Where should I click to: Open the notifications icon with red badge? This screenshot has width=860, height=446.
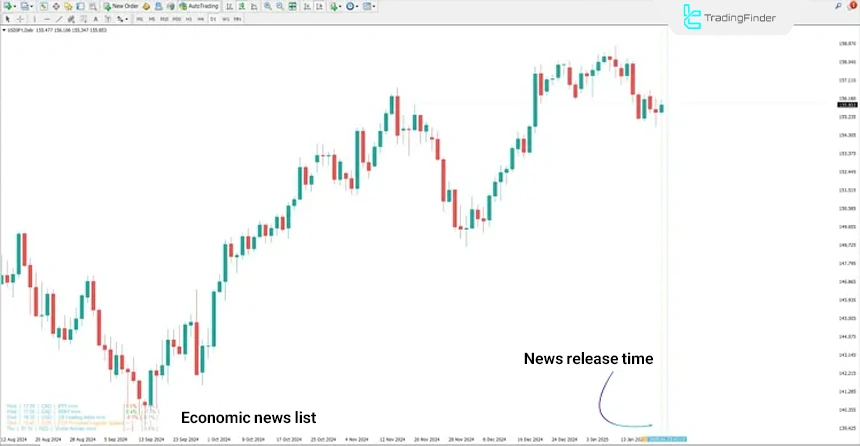pyautogui.click(x=853, y=6)
